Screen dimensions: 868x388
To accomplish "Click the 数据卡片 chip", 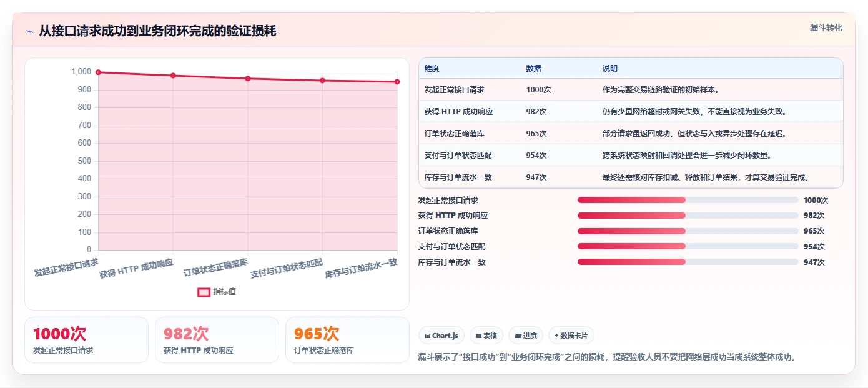I will coord(571,336).
